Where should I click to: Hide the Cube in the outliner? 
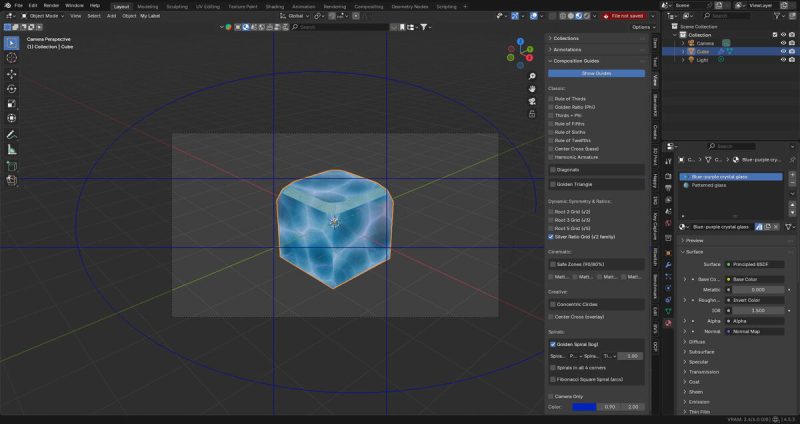tap(783, 51)
